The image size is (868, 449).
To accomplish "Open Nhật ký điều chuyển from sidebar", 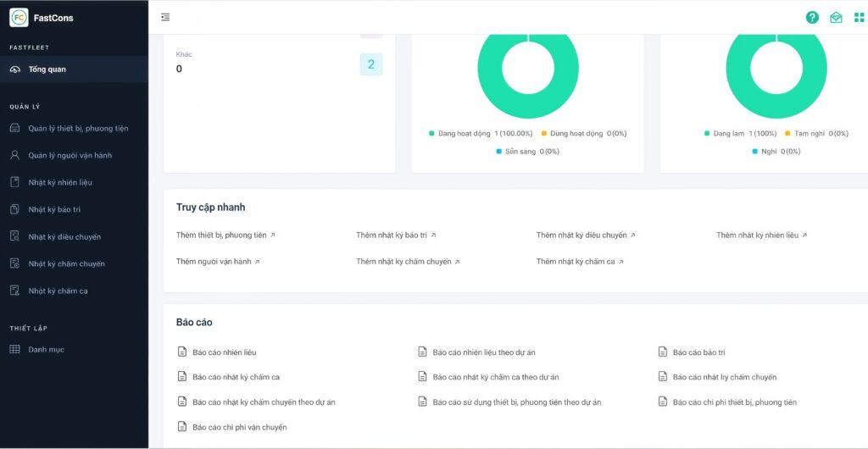I will click(64, 237).
